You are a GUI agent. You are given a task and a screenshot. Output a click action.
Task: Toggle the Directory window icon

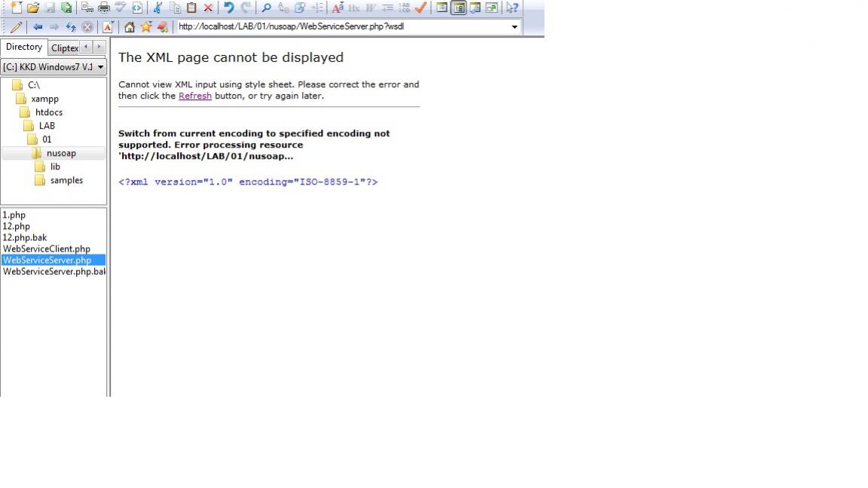pos(458,8)
